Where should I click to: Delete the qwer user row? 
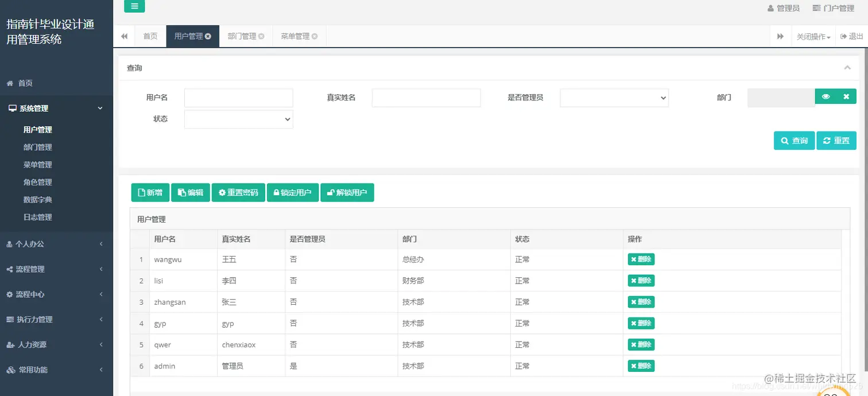(641, 344)
